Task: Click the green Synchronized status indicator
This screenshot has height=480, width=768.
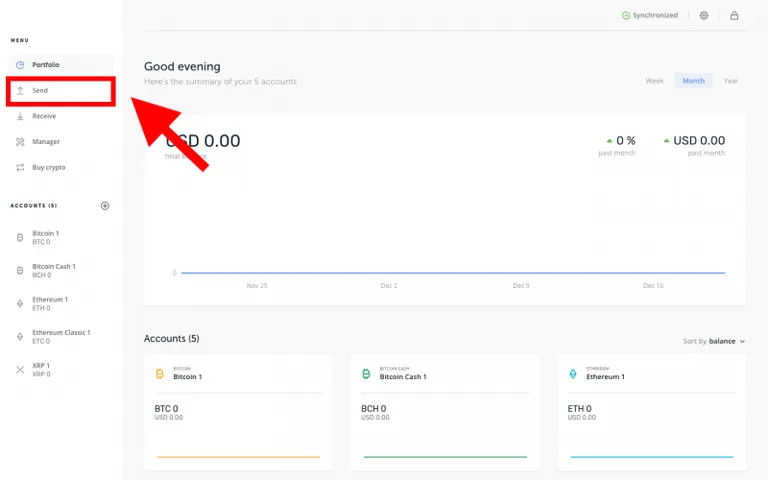Action: (x=650, y=16)
